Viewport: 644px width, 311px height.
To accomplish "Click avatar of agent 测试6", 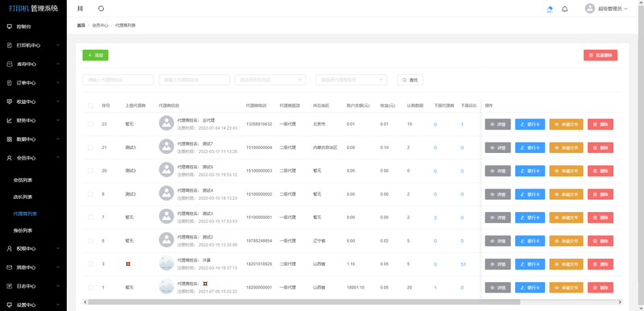I will [167, 170].
